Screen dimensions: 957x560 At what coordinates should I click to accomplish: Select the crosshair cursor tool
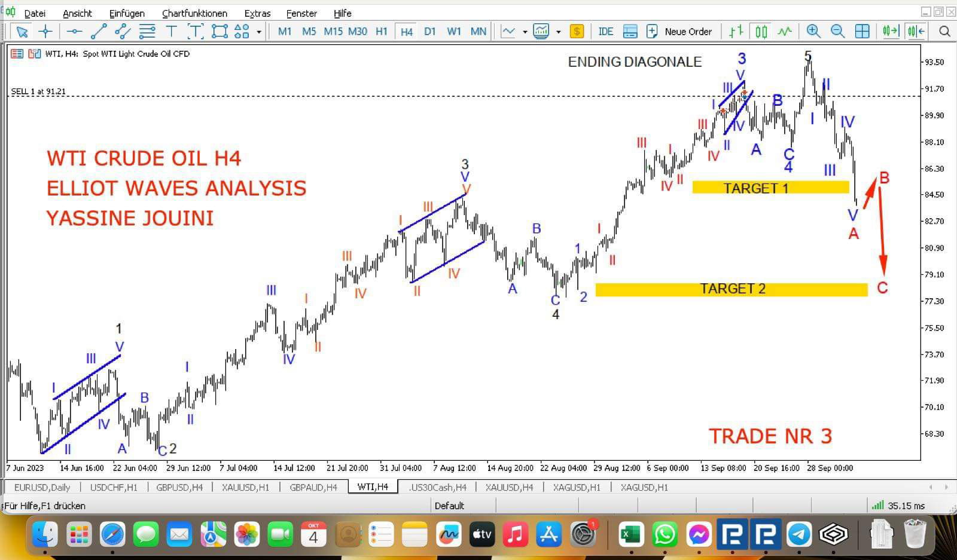coord(45,32)
